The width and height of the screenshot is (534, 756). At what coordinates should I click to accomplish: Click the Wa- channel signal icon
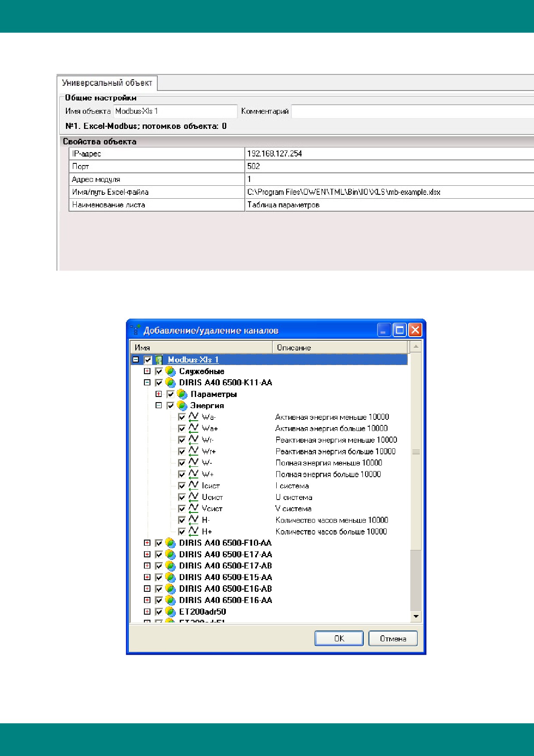[x=194, y=417]
